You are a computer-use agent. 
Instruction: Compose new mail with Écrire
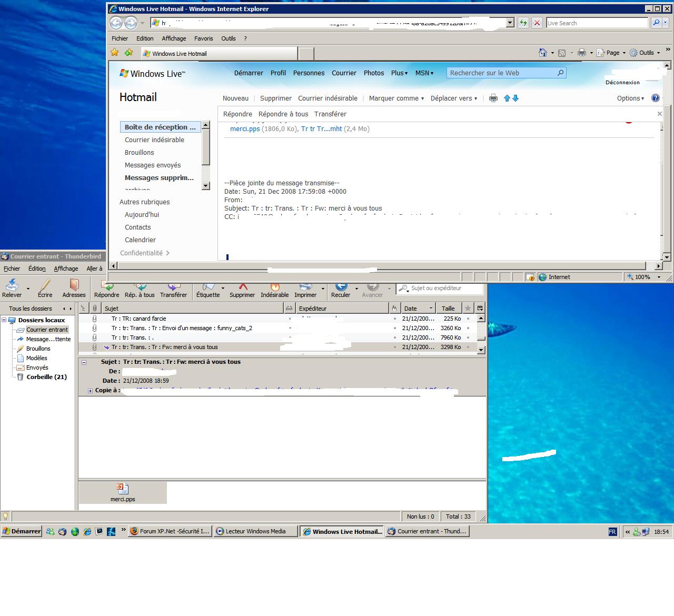tap(45, 288)
